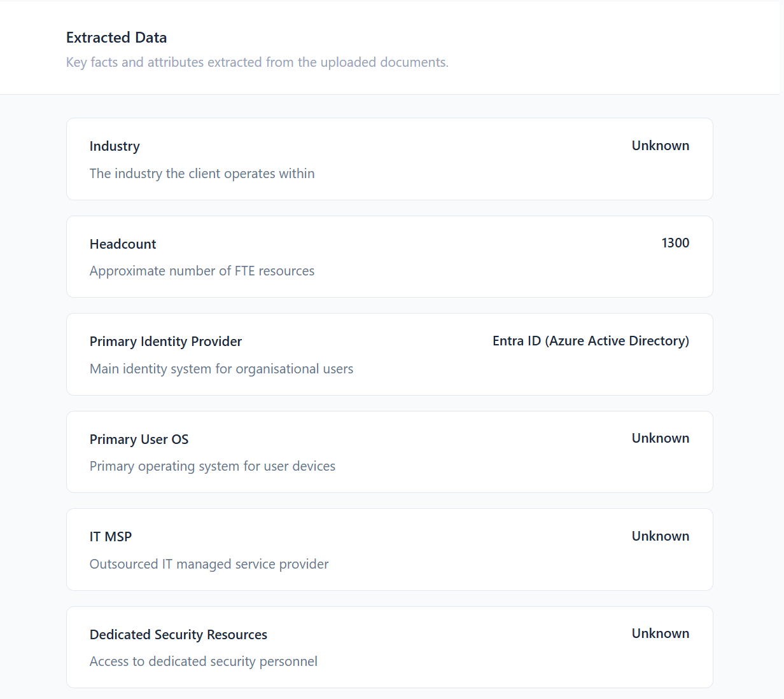Click the operating system description text
This screenshot has height=699, width=784.
point(213,466)
